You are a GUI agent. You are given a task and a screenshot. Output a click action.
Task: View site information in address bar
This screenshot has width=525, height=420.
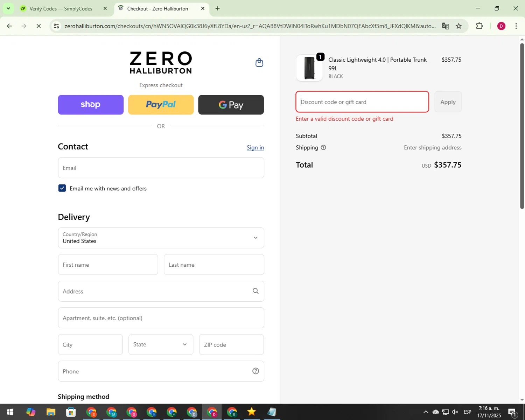[x=56, y=26]
